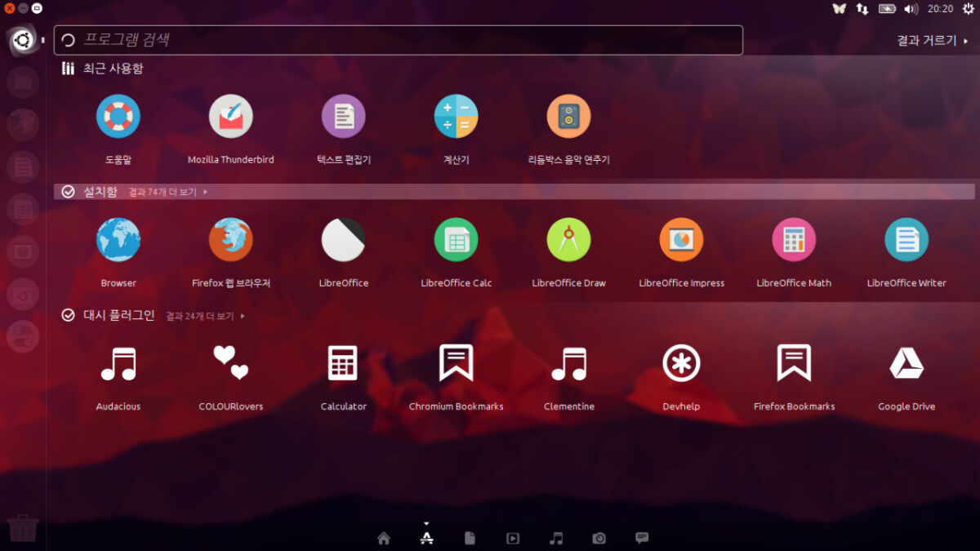Open the trash icon in the launcher

click(x=22, y=527)
